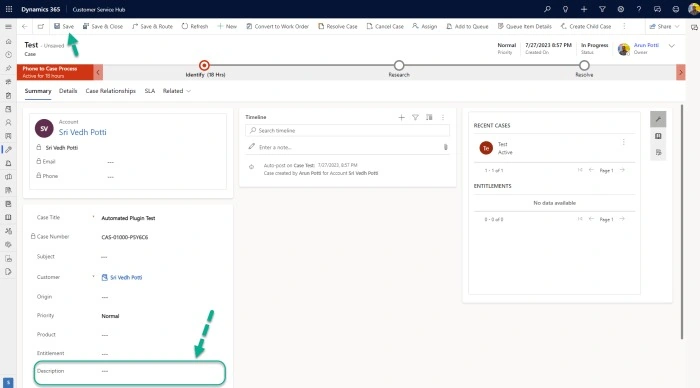The height and width of the screenshot is (388, 700).
Task: Open command bar overflow menu
Action: coord(624,26)
